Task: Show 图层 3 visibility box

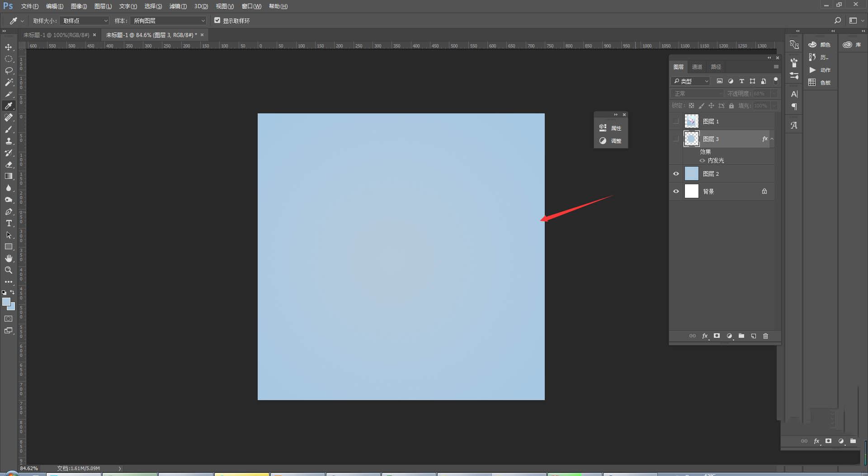Action: (676, 139)
